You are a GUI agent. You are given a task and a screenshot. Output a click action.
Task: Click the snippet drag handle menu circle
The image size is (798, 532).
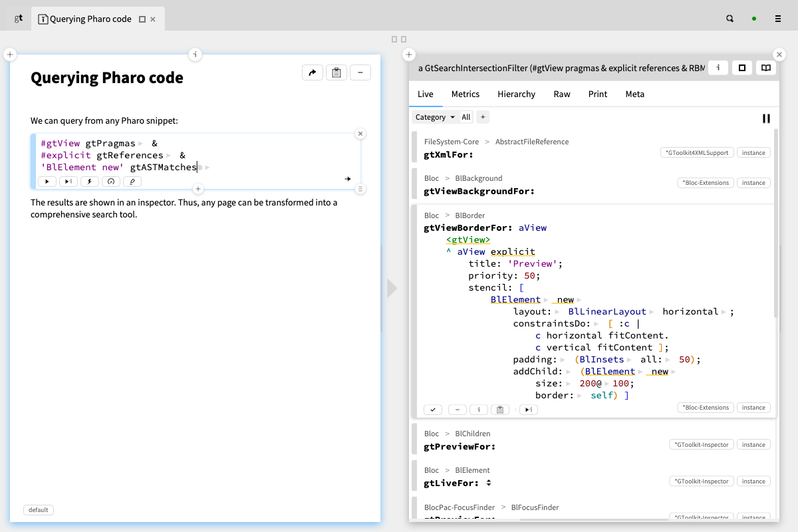(360, 190)
